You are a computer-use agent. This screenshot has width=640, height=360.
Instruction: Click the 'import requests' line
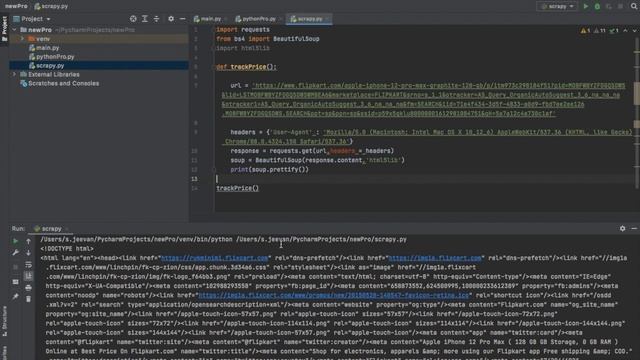click(243, 29)
